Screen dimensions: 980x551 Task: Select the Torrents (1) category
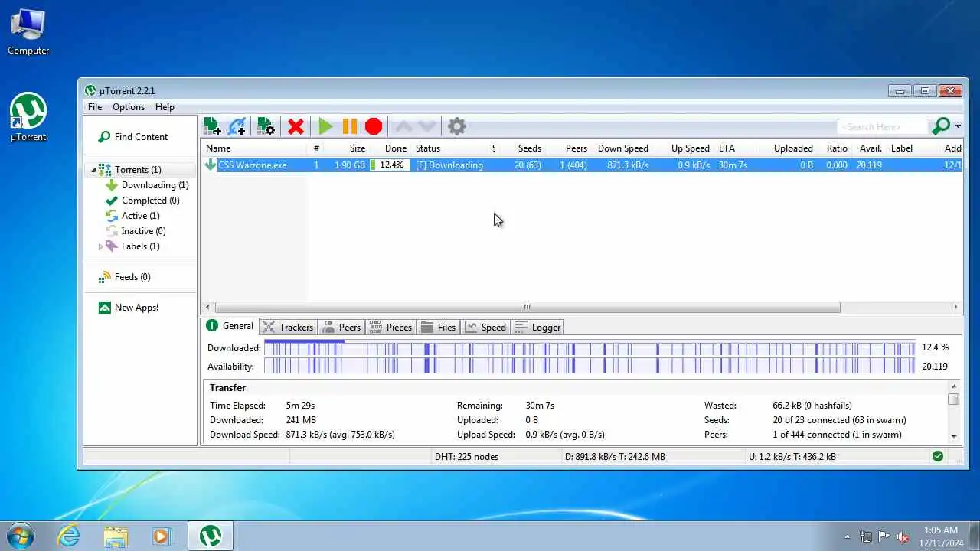138,170
